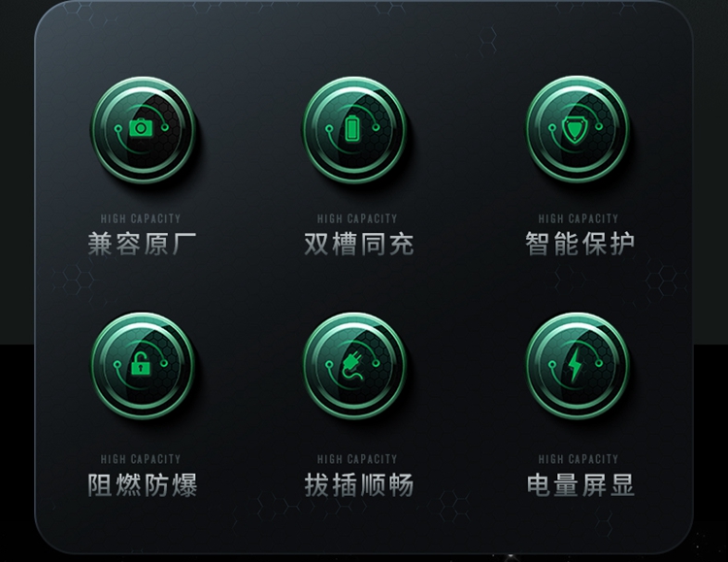Viewport: 728px width, 562px height.
Task: Click HIGH CAPACITY caption above 拔插顺畅
Action: tap(357, 459)
